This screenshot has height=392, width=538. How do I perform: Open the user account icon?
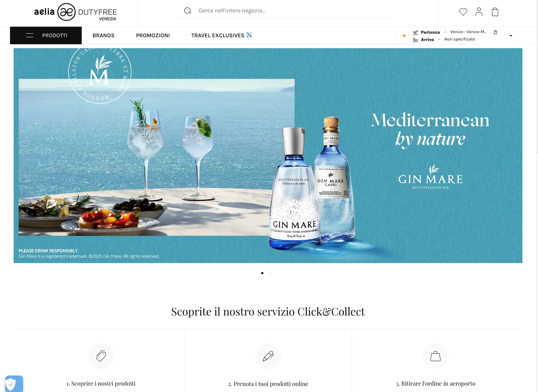[x=479, y=12]
